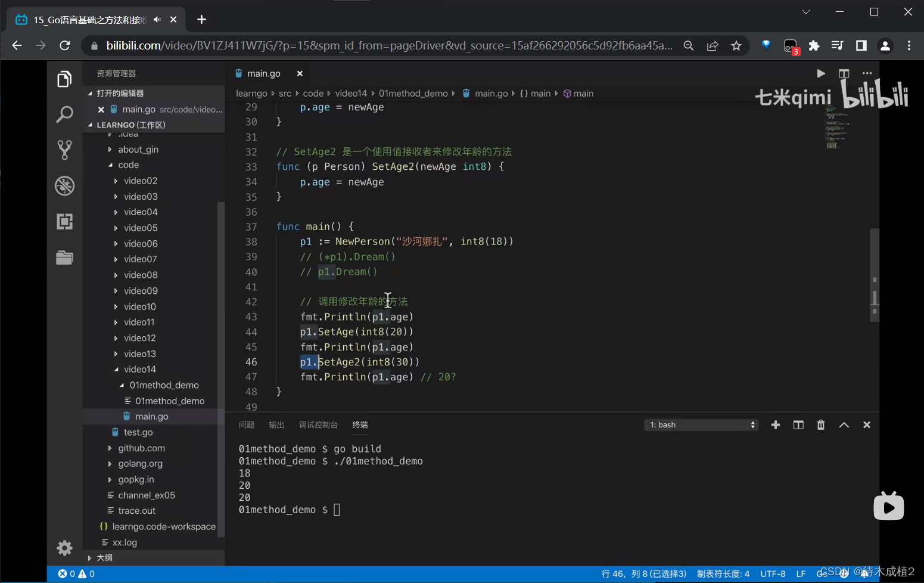
Task: Split the terminal panel
Action: [x=798, y=424]
